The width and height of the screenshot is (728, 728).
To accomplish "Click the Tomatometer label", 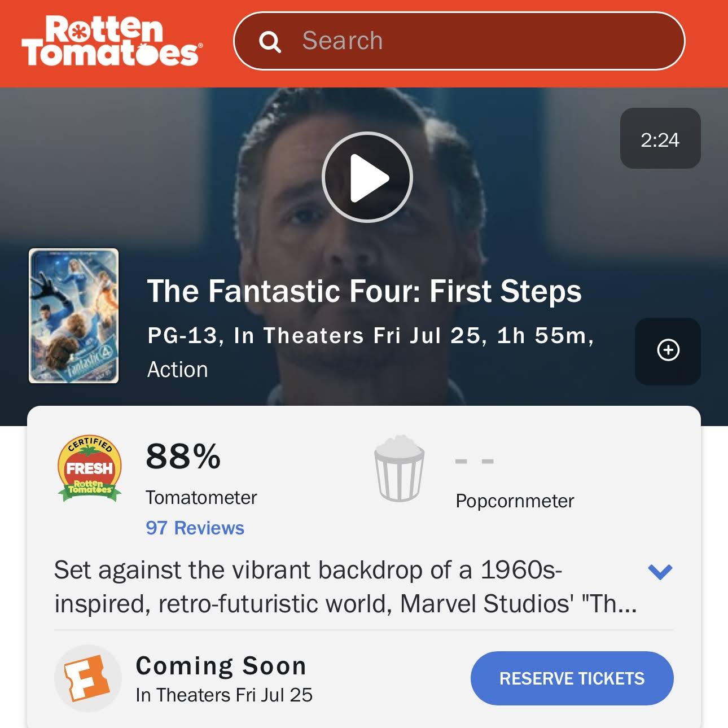I will [201, 498].
